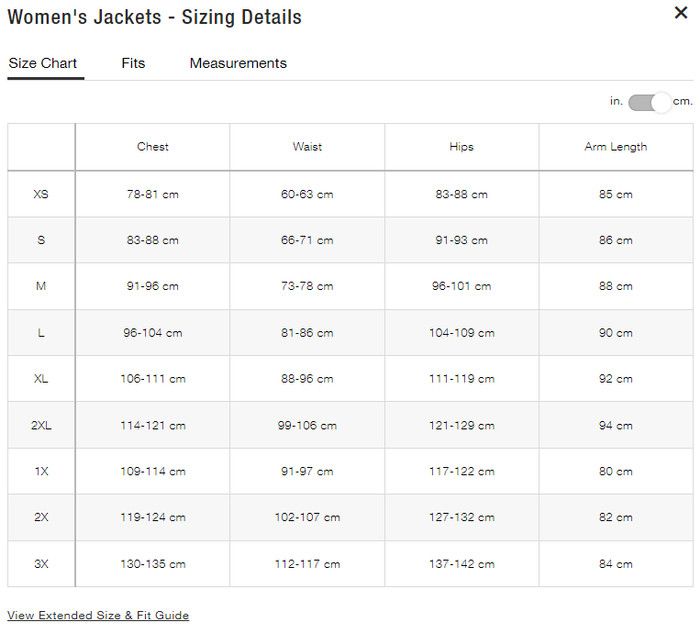Click the Hips column header
700x633 pixels.
[x=461, y=147]
